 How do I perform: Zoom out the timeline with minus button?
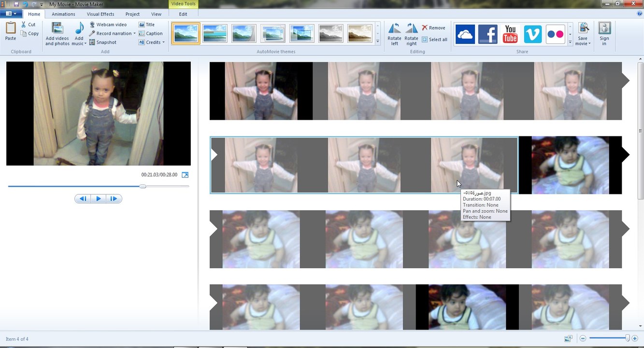click(583, 339)
